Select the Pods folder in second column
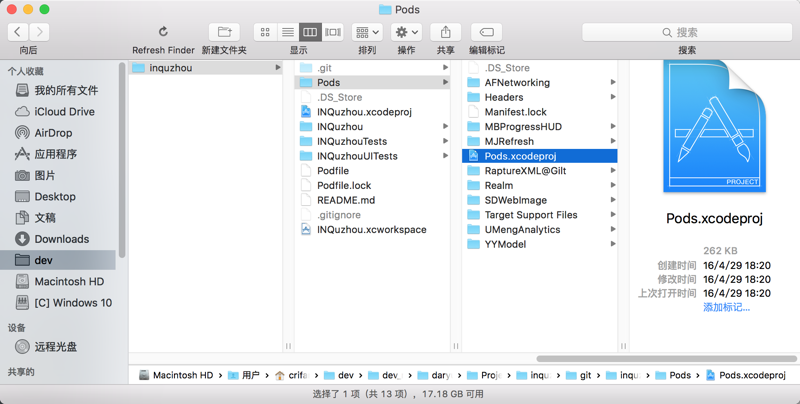Screen dimensions: 800x404 point(372,83)
